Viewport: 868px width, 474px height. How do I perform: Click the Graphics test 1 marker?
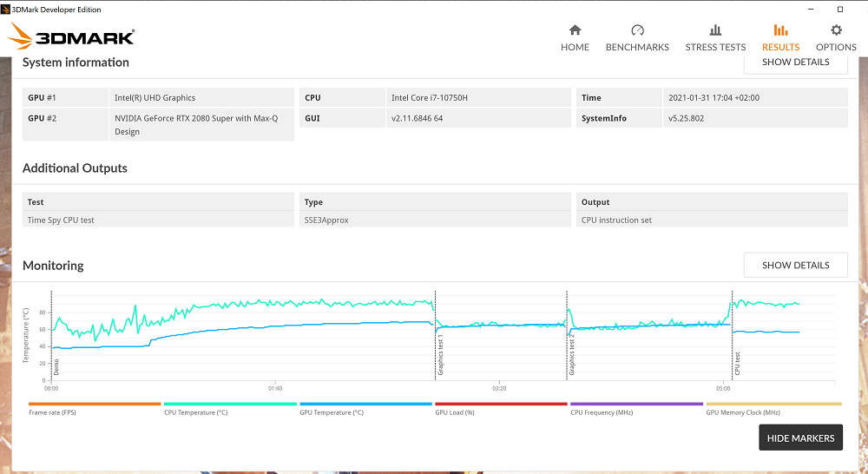pyautogui.click(x=441, y=355)
